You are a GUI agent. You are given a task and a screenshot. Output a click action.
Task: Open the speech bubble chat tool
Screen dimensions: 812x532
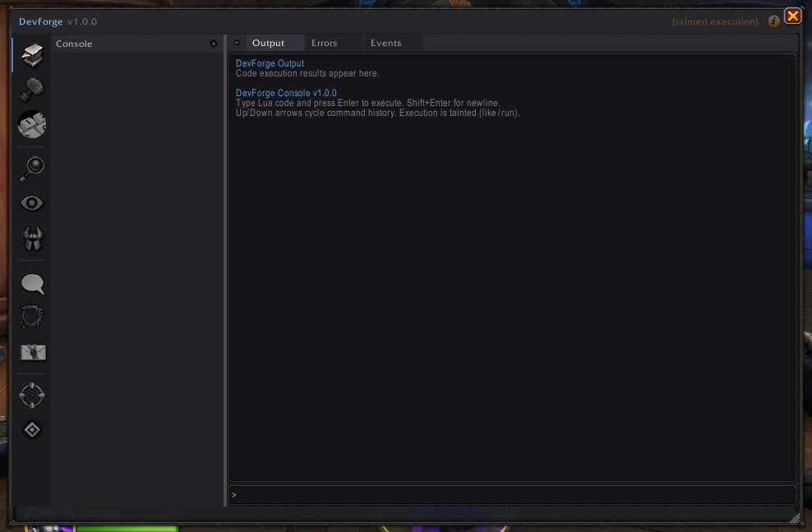(x=31, y=284)
